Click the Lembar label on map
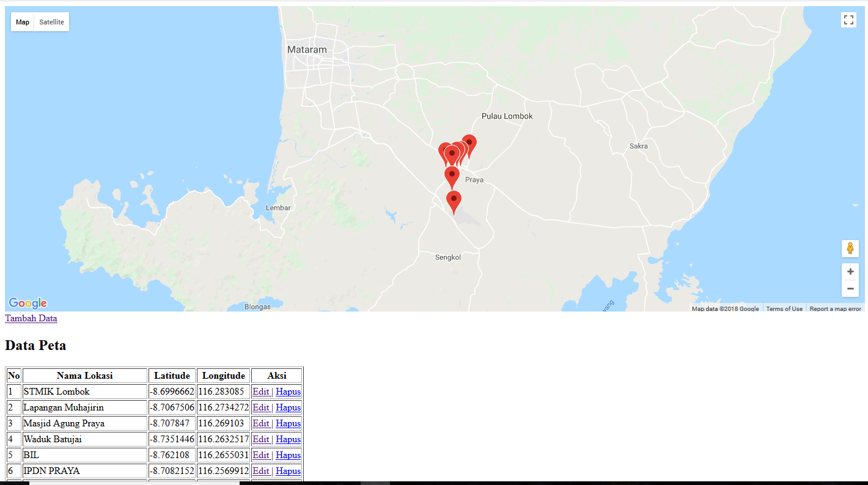The image size is (868, 485). coord(278,208)
